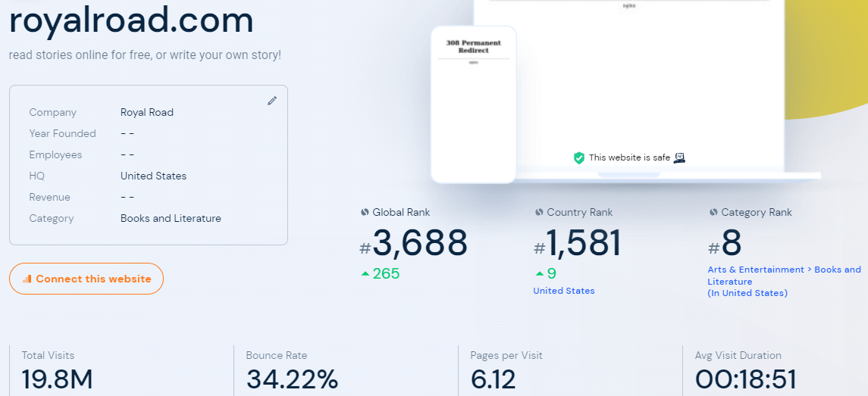Click the Revenue label
868x396 pixels.
[50, 198]
